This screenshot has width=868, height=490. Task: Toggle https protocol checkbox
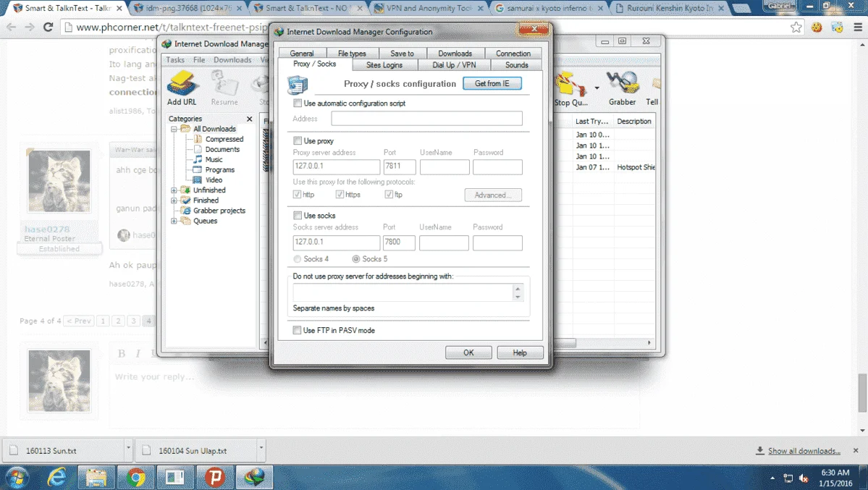coord(340,195)
